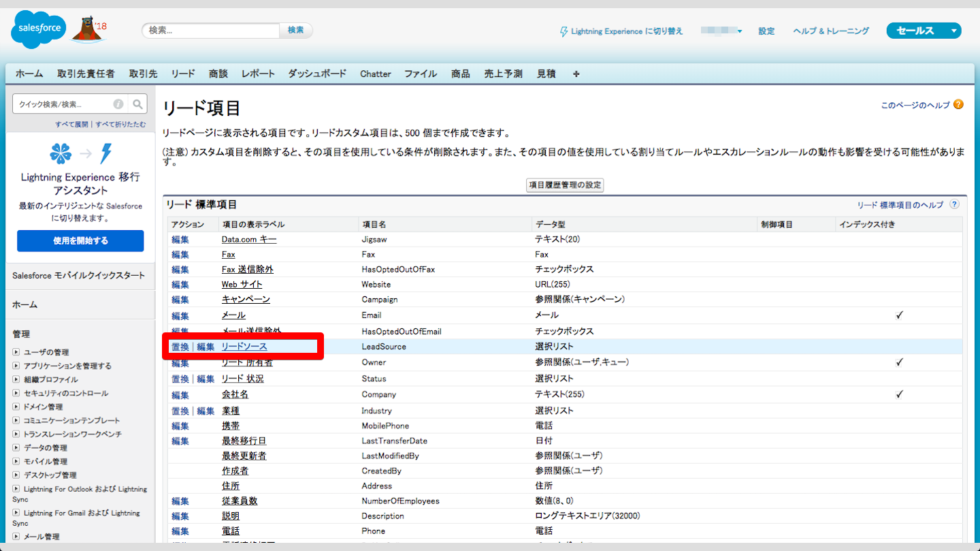Click the orange help question mark icon
The width and height of the screenshot is (980, 551).
click(958, 105)
